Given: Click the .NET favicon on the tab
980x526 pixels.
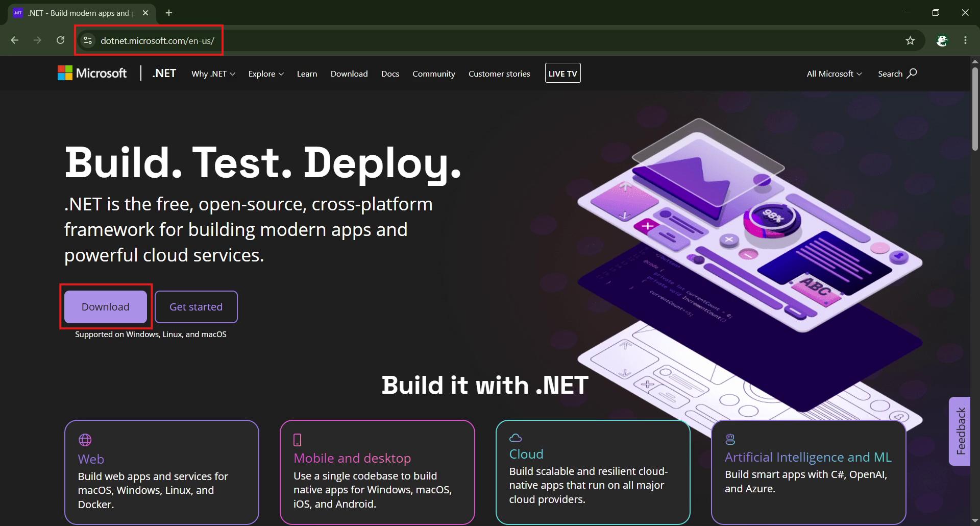Looking at the screenshot, I should pyautogui.click(x=18, y=13).
